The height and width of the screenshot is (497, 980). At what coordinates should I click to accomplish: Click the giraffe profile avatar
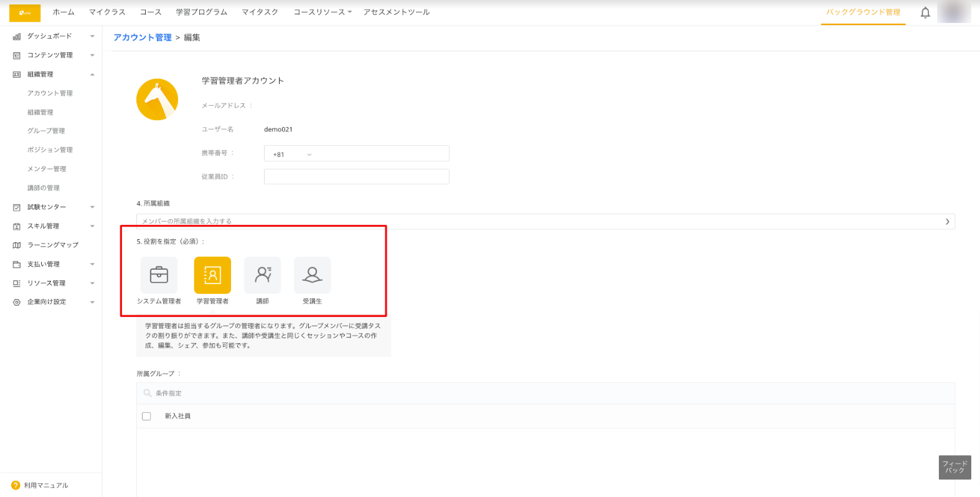(x=158, y=100)
